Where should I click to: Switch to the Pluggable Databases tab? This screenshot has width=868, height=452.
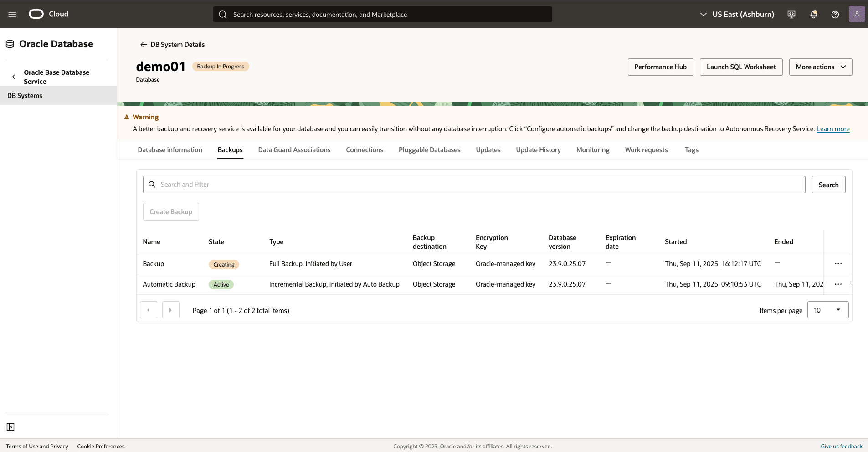tap(429, 149)
